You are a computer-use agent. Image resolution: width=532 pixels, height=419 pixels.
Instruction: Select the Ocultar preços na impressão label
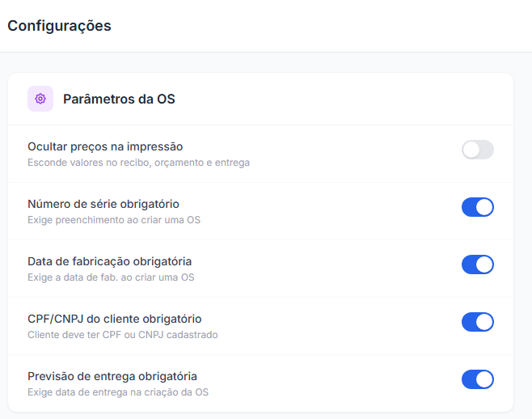[x=105, y=146]
